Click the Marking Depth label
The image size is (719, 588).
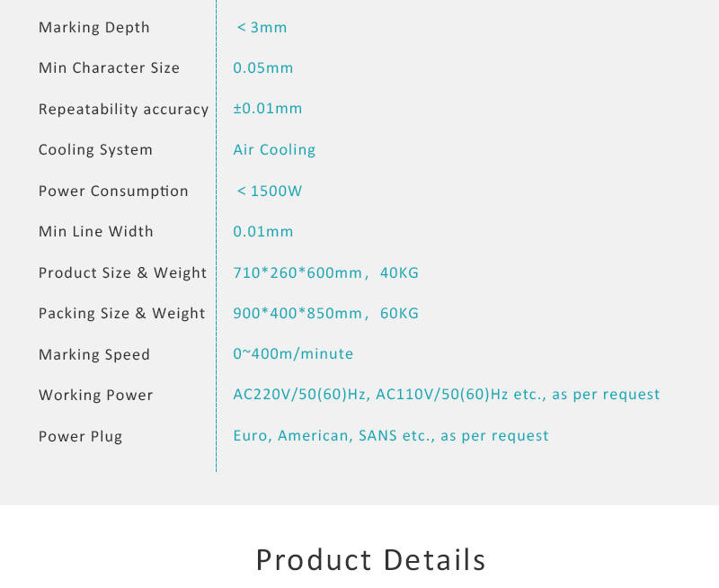(x=94, y=28)
